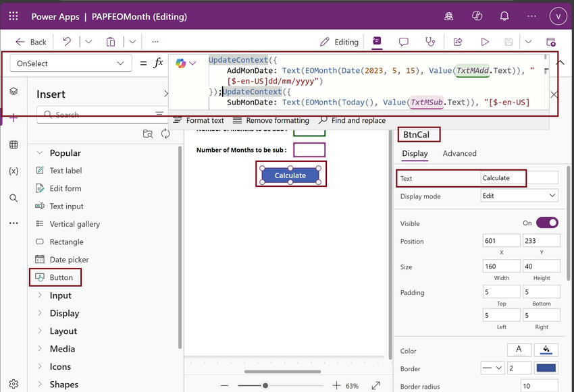574x392 pixels.
Task: Open the paste options dropdown
Action: tap(132, 42)
